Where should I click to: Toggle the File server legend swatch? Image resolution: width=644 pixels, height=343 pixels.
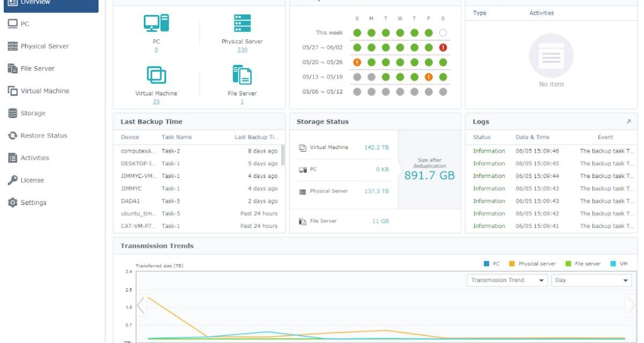click(x=568, y=264)
